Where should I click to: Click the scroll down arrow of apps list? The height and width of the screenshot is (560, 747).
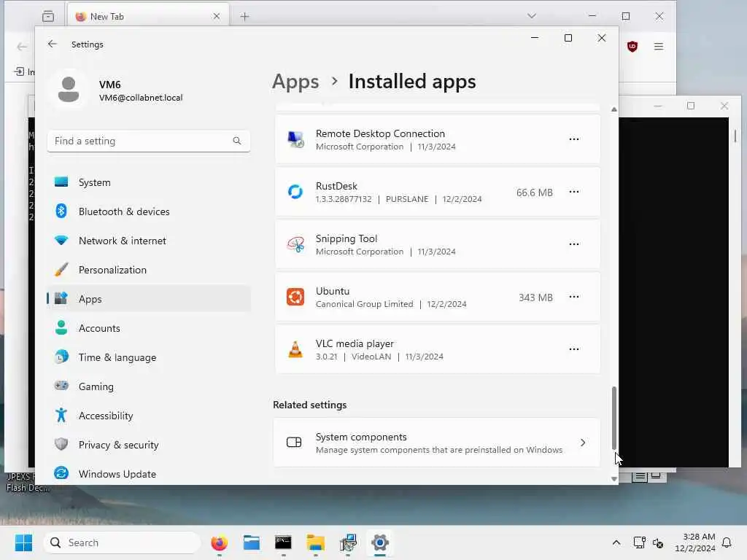(x=614, y=479)
